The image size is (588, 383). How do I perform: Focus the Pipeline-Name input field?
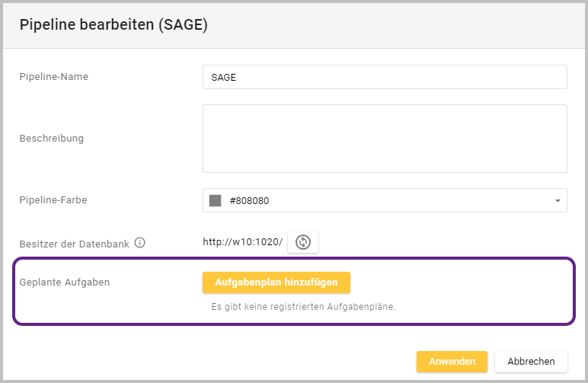[385, 77]
